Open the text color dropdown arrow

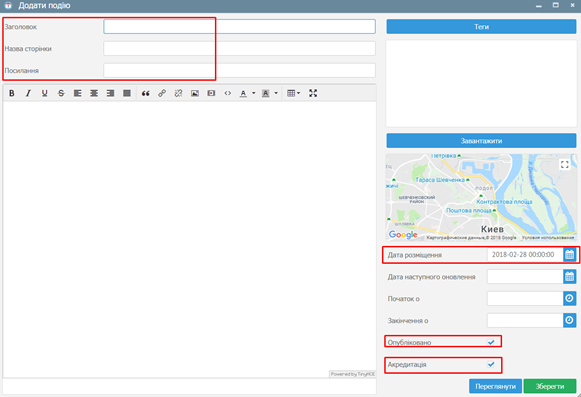[254, 93]
